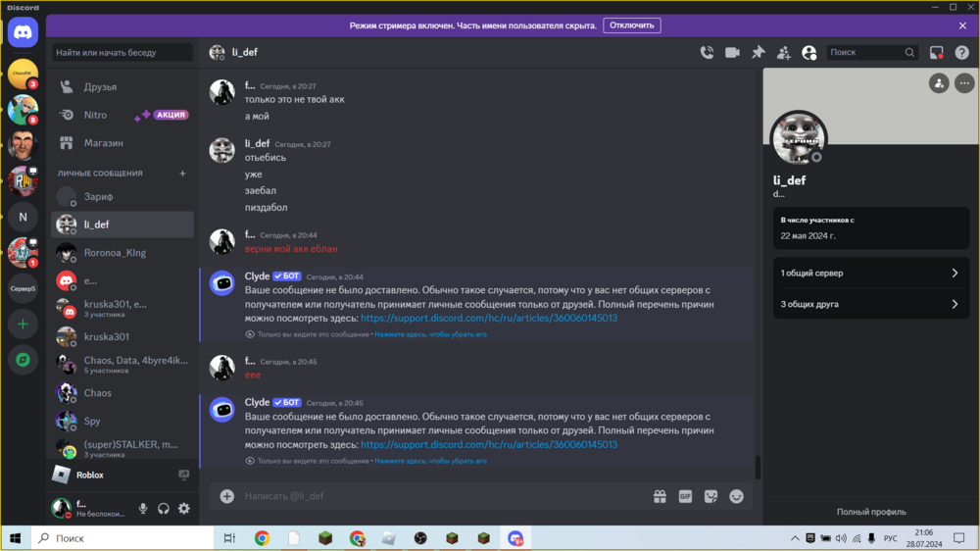Start a video call with li_def
Image resolution: width=980 pixels, height=551 pixels.
(732, 53)
